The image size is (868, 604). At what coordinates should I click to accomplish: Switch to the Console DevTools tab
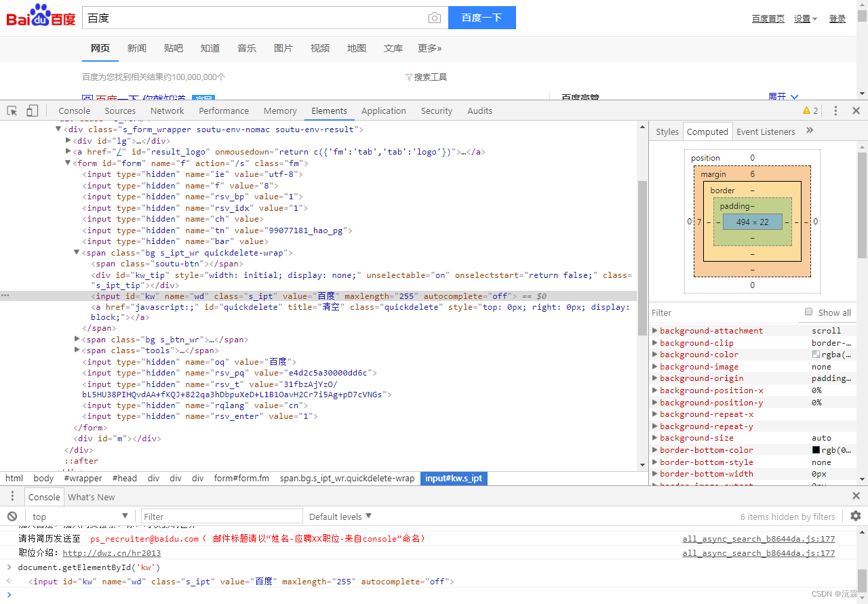(75, 110)
